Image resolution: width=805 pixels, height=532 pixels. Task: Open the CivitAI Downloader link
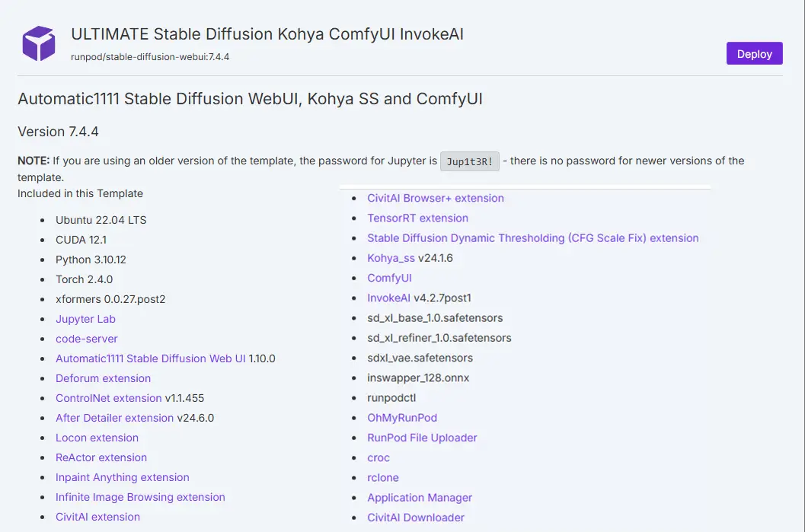416,518
